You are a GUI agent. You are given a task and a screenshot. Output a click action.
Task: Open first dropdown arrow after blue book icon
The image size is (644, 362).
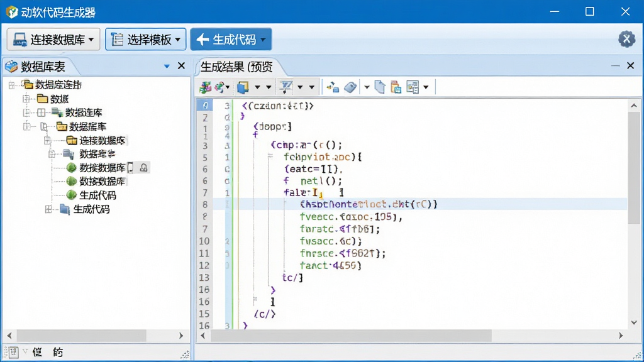pyautogui.click(x=257, y=87)
